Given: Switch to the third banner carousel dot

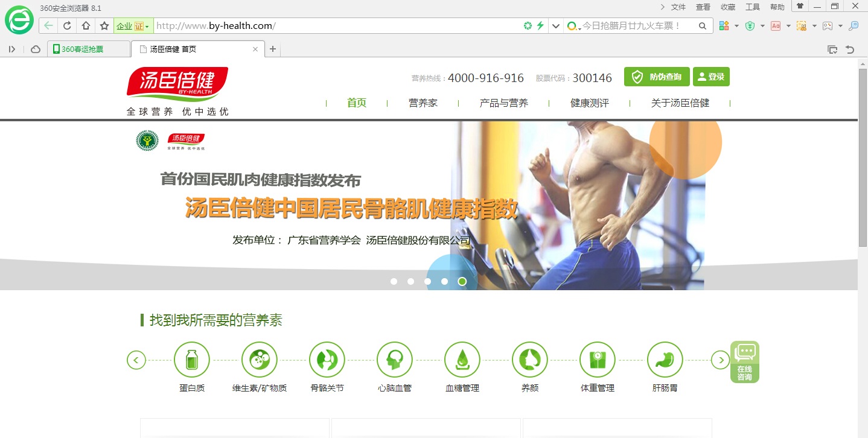Looking at the screenshot, I should click(428, 281).
